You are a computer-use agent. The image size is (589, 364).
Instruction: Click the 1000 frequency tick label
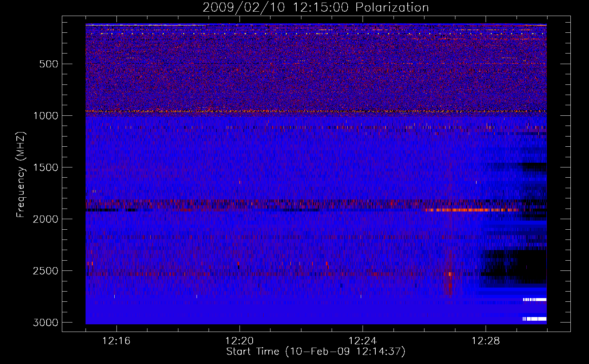pyautogui.click(x=46, y=116)
